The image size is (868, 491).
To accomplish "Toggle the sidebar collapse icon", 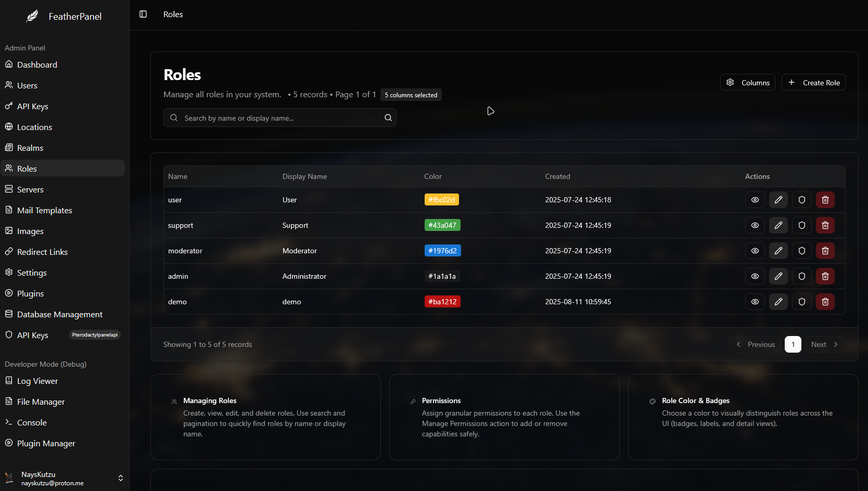I will pos(143,14).
